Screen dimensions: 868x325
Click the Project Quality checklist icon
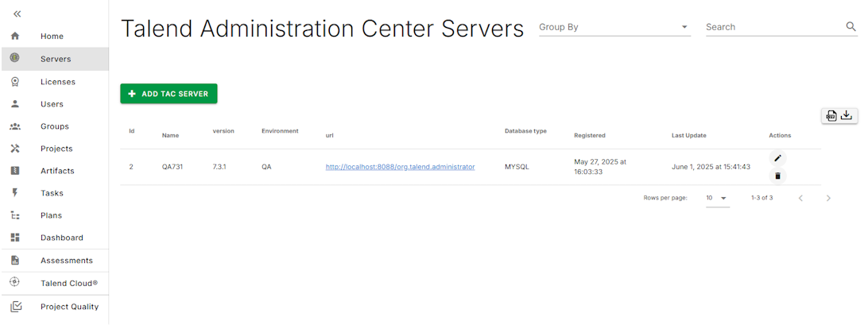pyautogui.click(x=16, y=306)
